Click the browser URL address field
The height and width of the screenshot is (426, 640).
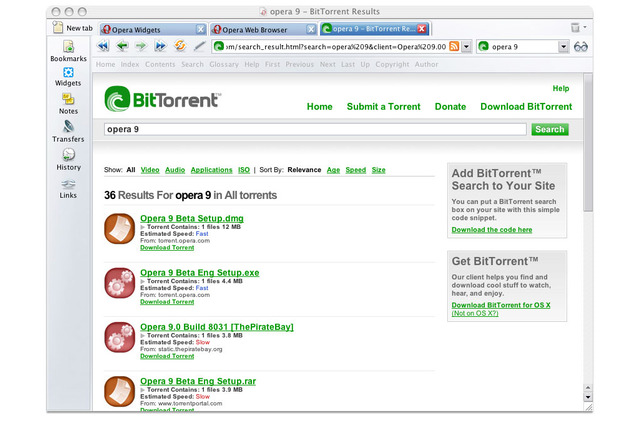(336, 47)
